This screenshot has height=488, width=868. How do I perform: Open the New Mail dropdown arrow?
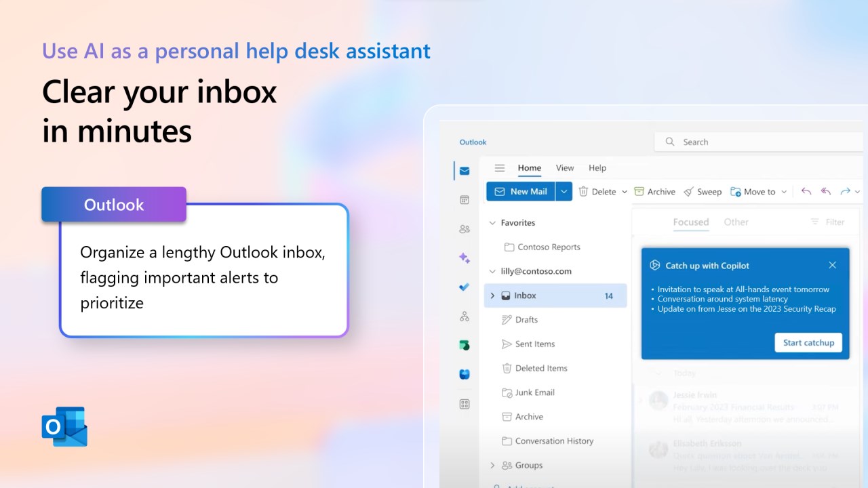(564, 192)
